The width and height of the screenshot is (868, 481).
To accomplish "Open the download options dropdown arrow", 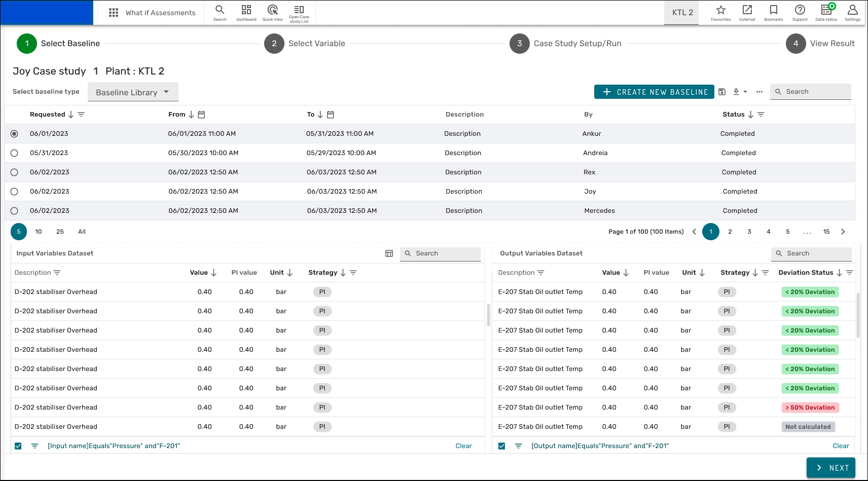I will [745, 92].
